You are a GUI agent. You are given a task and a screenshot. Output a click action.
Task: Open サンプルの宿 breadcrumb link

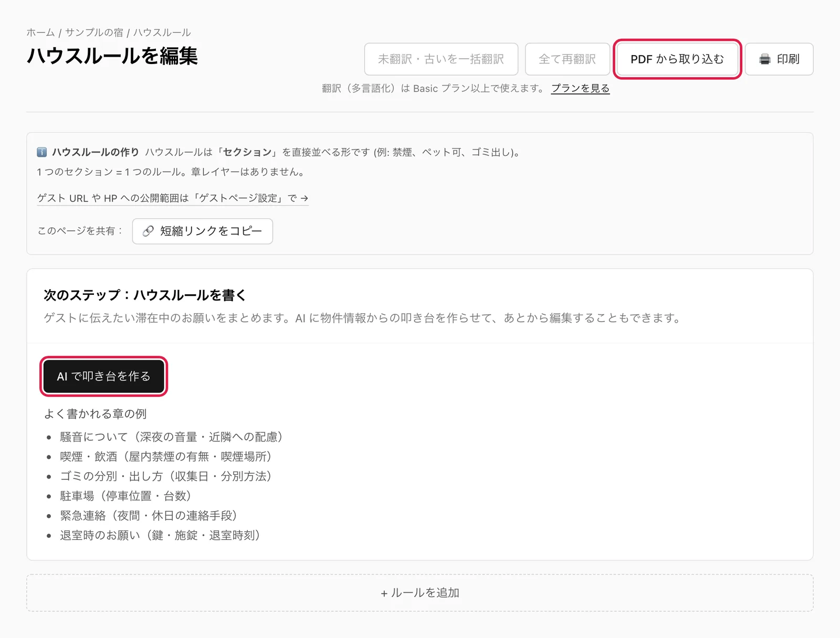[x=94, y=33]
